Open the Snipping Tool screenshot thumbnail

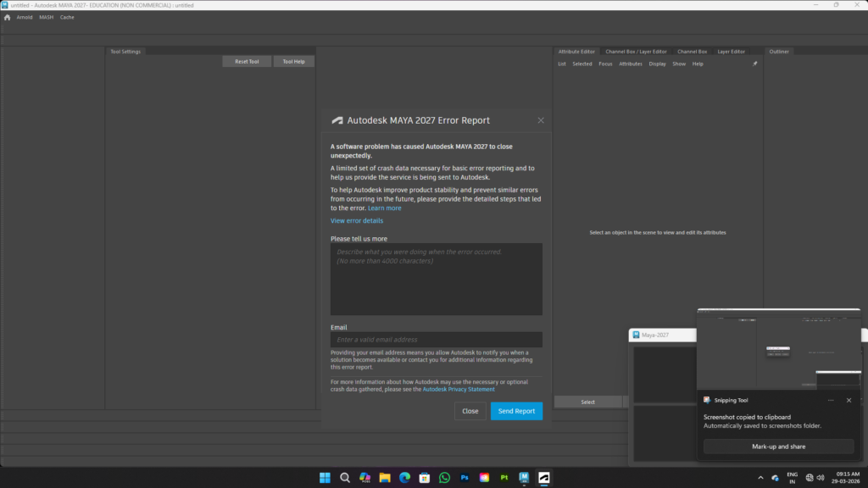pos(779,350)
